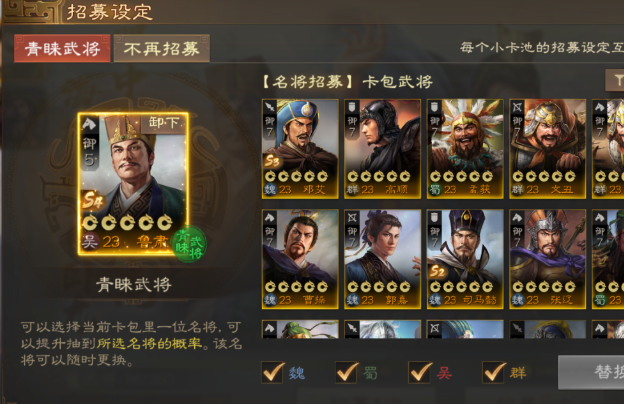
Task: Select the 高顺 general card
Action: (x=382, y=148)
